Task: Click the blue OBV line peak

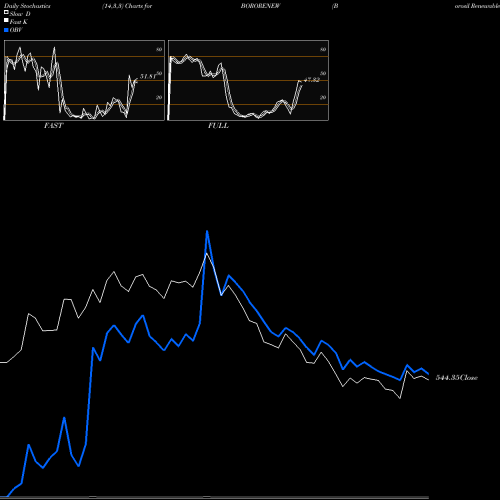Action: (x=207, y=231)
